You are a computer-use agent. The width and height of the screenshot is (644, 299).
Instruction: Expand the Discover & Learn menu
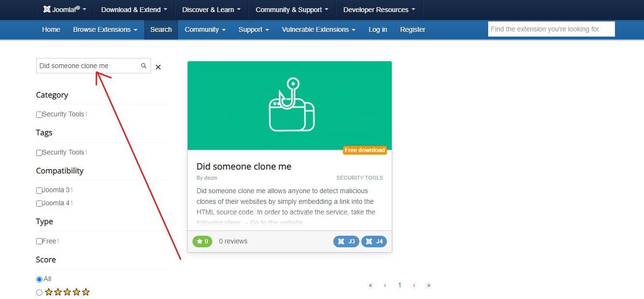[211, 10]
